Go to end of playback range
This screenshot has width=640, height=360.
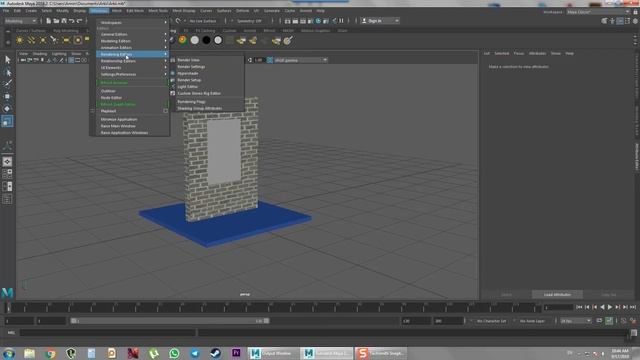point(633,307)
